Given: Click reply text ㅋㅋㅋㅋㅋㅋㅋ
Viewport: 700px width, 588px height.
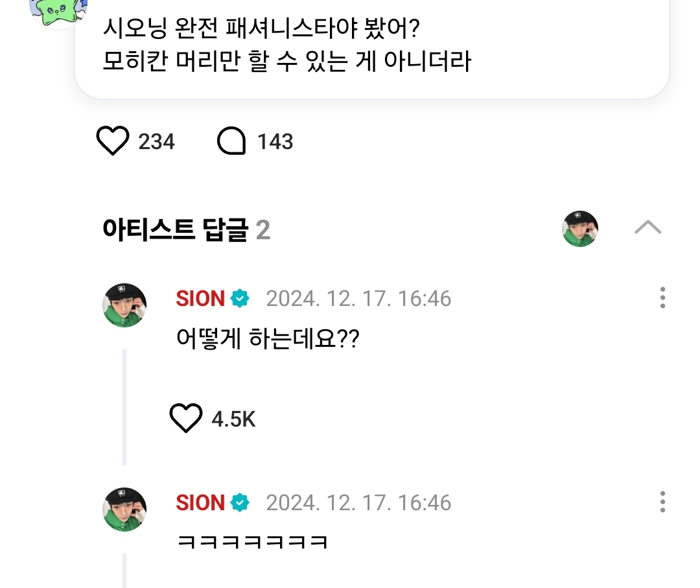Looking at the screenshot, I should tap(251, 542).
